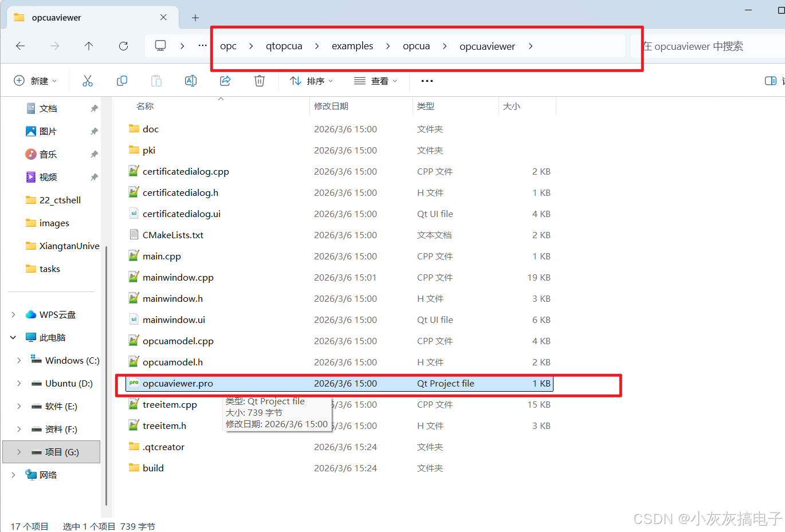This screenshot has width=785, height=532.
Task: Click the search box for opcuaviewer
Action: [x=708, y=46]
